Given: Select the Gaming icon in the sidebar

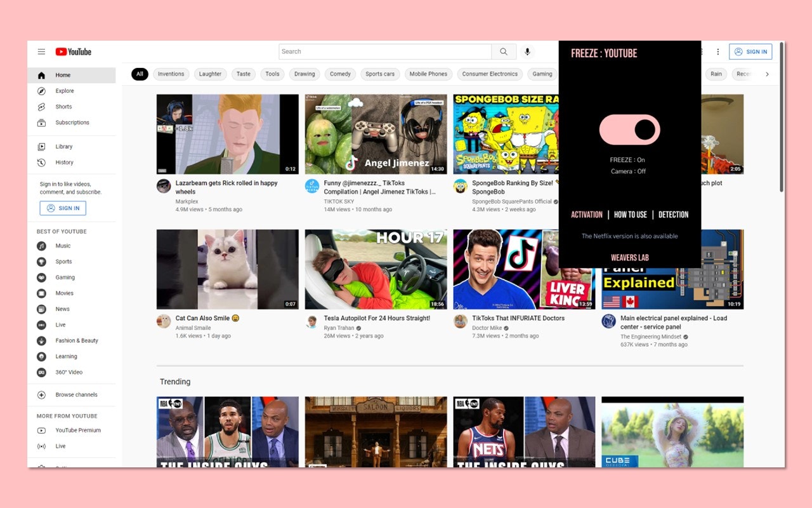Looking at the screenshot, I should (x=41, y=277).
